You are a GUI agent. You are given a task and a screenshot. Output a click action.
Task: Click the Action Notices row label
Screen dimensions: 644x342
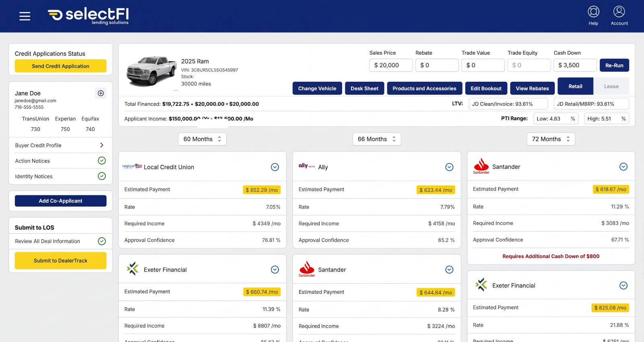click(x=33, y=161)
